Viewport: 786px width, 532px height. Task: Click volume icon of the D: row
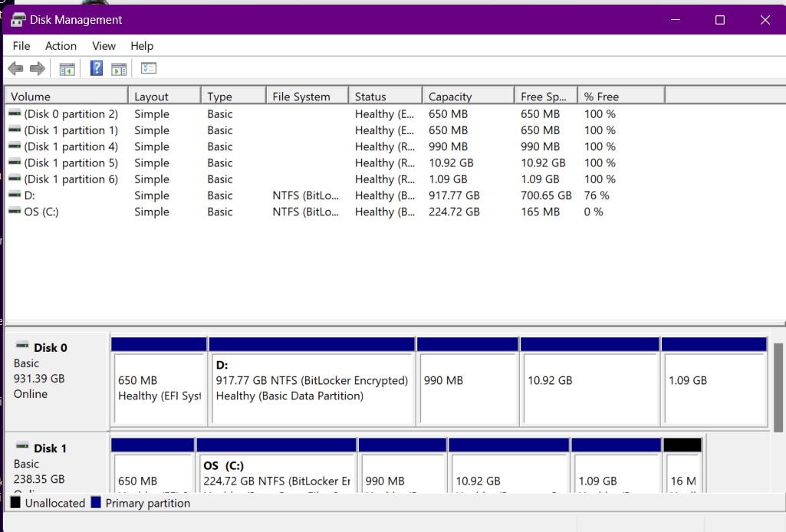pos(15,195)
